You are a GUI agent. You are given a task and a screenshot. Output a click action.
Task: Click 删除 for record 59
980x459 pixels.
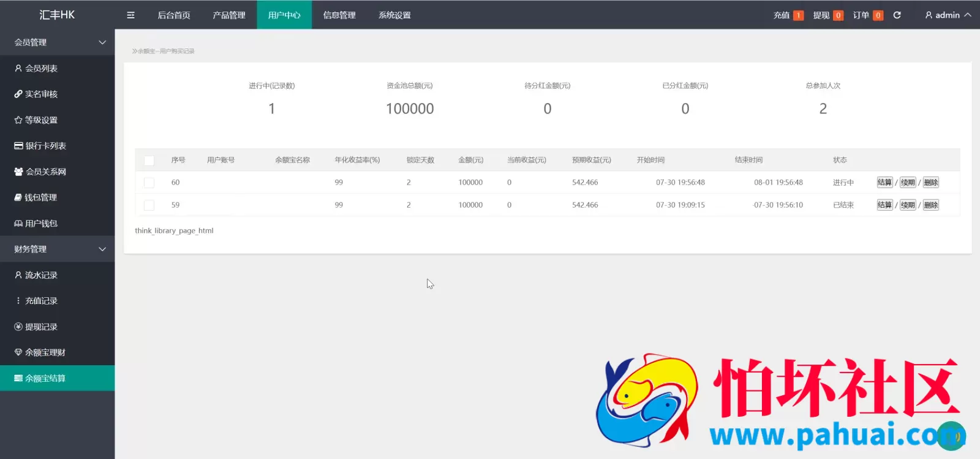[931, 205]
